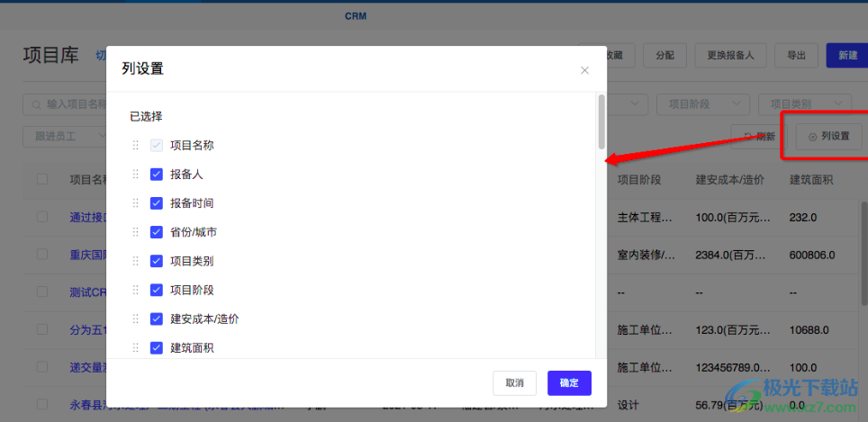Click the dialog's vertical scrollbar thumb

601,121
